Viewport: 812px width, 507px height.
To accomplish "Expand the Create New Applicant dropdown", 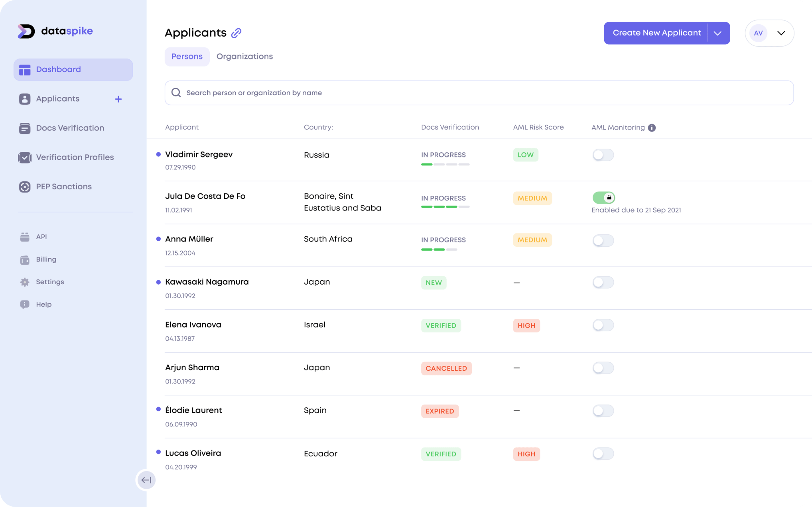I will 718,33.
